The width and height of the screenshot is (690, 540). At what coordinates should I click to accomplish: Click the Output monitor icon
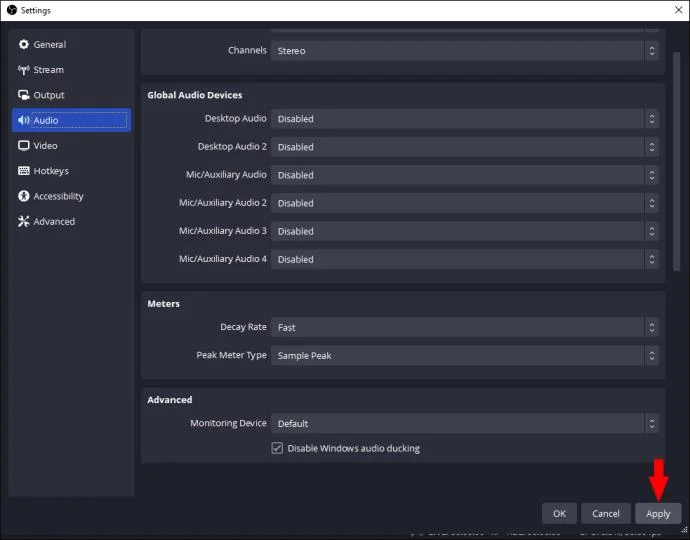[x=24, y=95]
